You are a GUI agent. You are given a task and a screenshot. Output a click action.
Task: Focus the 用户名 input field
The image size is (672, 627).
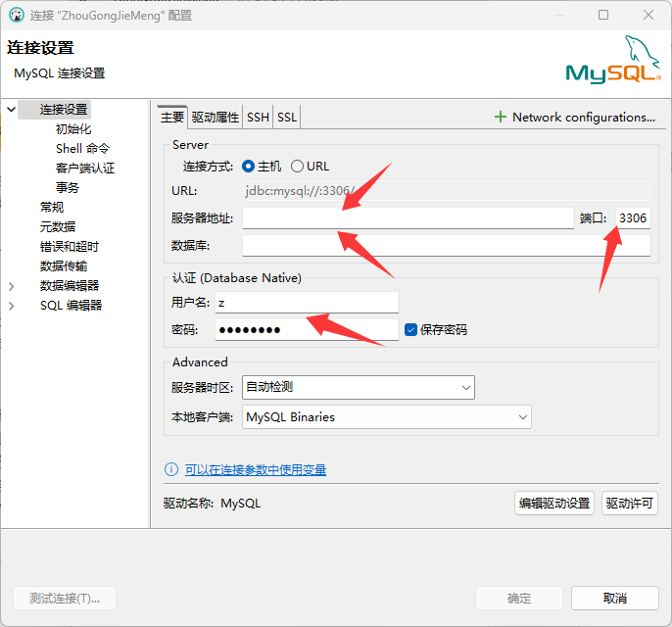pos(307,303)
